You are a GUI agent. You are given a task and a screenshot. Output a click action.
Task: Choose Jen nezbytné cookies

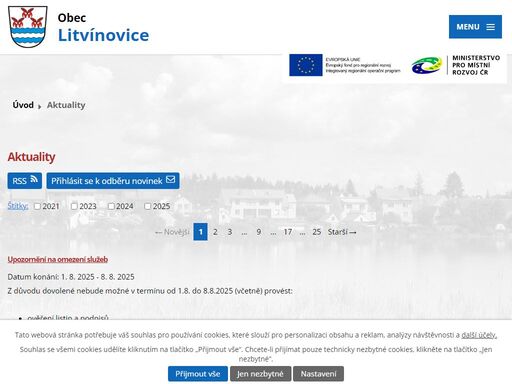260,374
